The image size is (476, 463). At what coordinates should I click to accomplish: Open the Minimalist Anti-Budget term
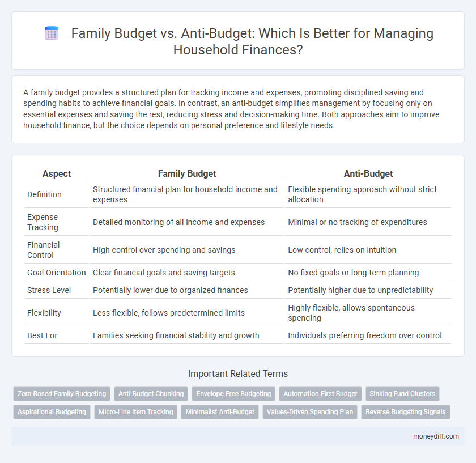pyautogui.click(x=220, y=412)
